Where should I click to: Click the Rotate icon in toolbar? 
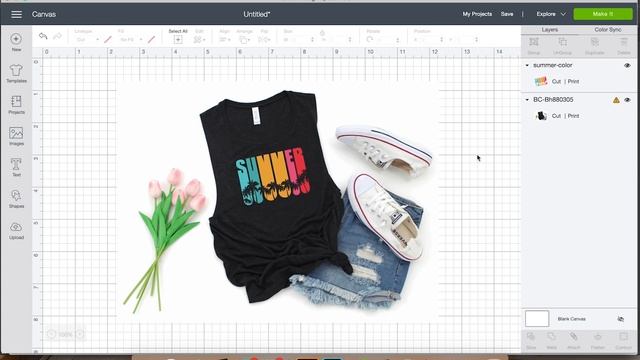[x=369, y=40]
